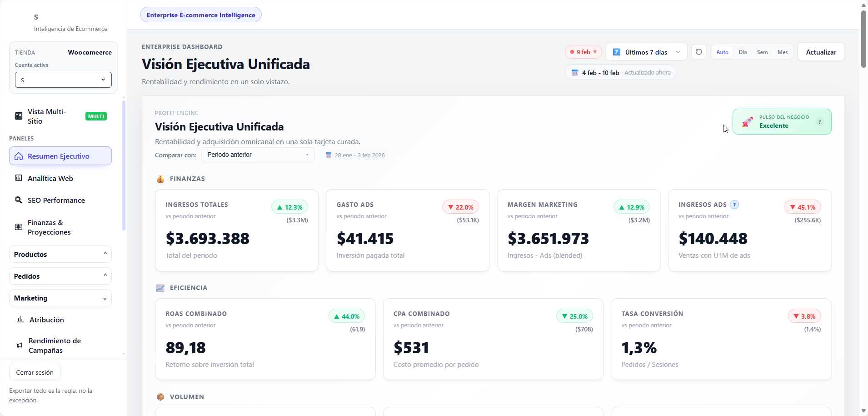Open the Periodo anterior comparison dropdown
This screenshot has height=416, width=868.
(x=258, y=155)
